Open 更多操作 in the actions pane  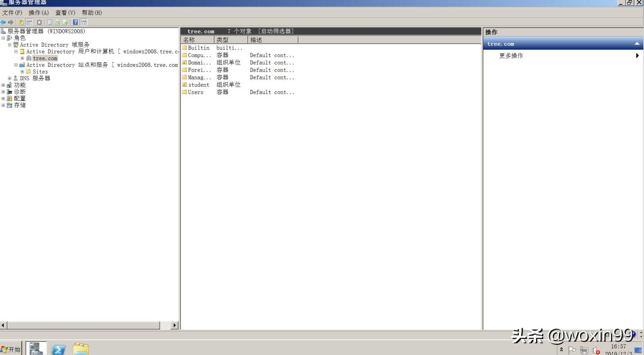coord(510,56)
